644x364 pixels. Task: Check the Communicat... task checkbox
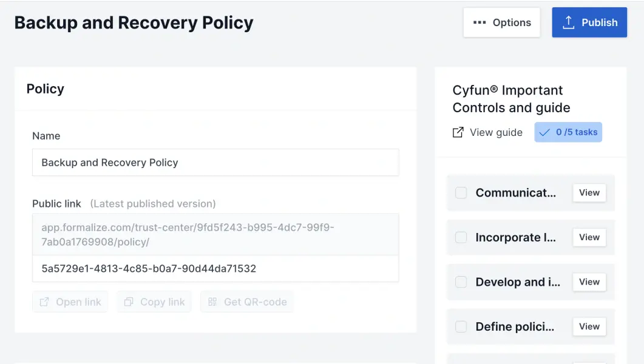click(461, 193)
